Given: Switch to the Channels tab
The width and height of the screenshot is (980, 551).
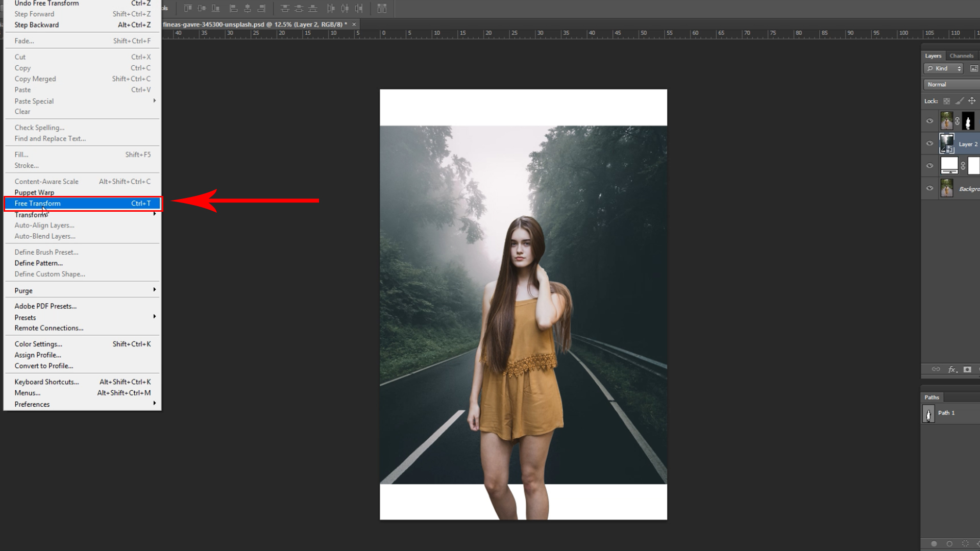Looking at the screenshot, I should click(x=961, y=56).
